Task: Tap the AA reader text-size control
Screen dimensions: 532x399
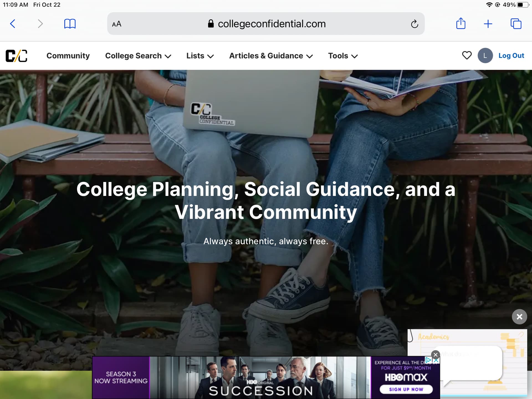Action: 117,24
